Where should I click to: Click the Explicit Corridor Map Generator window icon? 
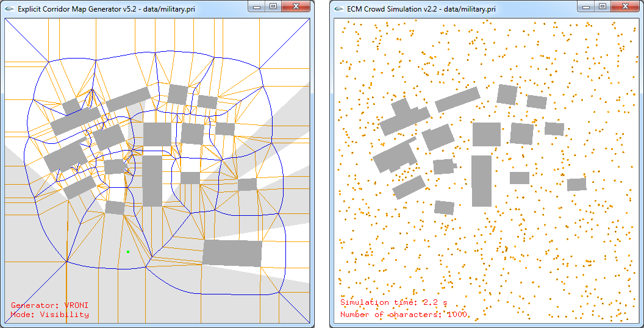point(10,8)
